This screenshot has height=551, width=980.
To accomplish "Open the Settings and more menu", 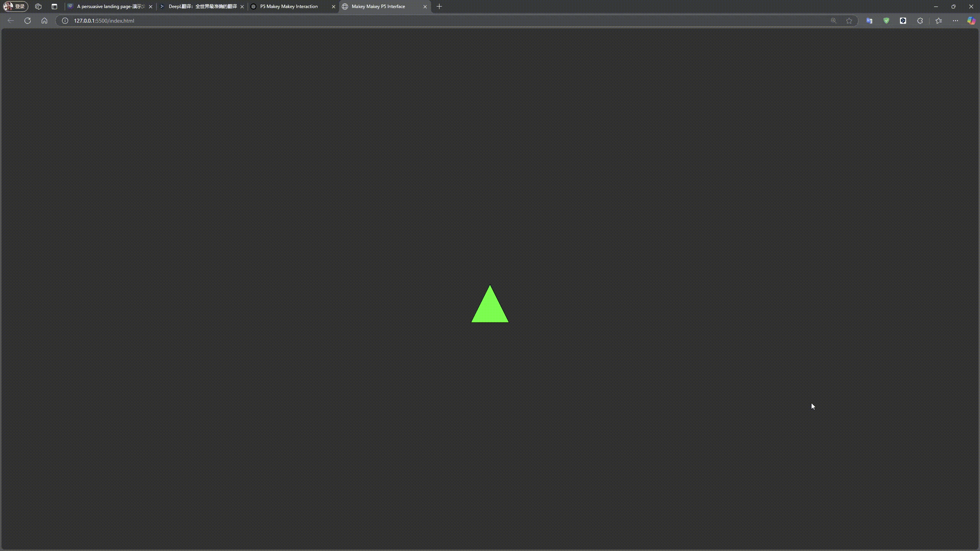I will click(955, 21).
